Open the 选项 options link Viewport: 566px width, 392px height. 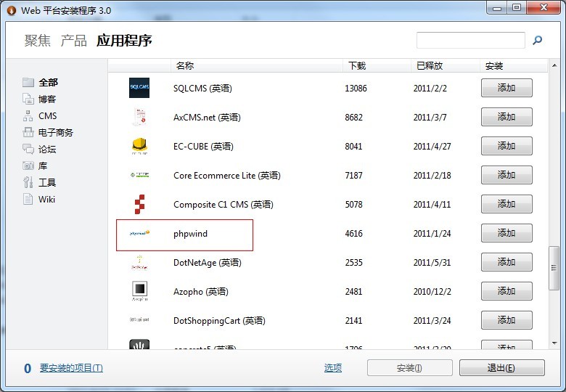point(333,368)
